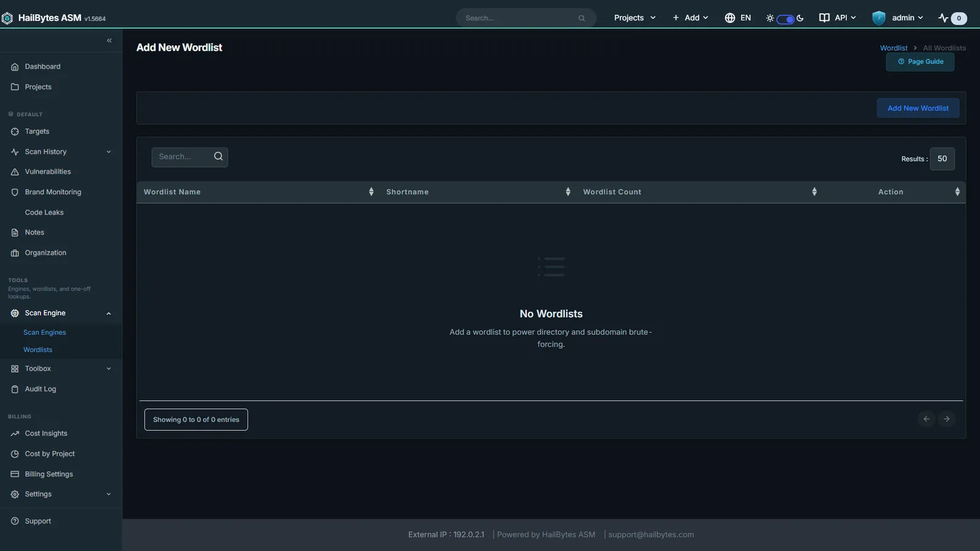Sort by Wordlist Count column arrows
Image resolution: width=980 pixels, height=551 pixels.
814,192
